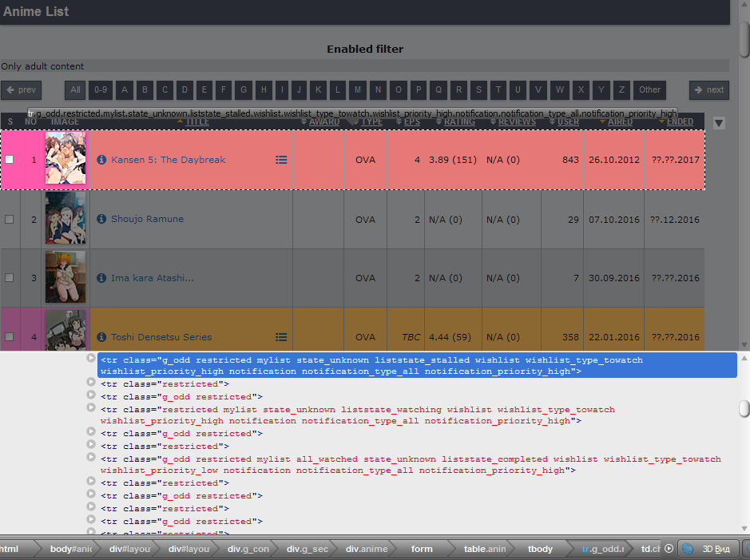Open list menu icon for Toshi Densetsu Series
Viewport: 750px width, 560px height.
[281, 337]
